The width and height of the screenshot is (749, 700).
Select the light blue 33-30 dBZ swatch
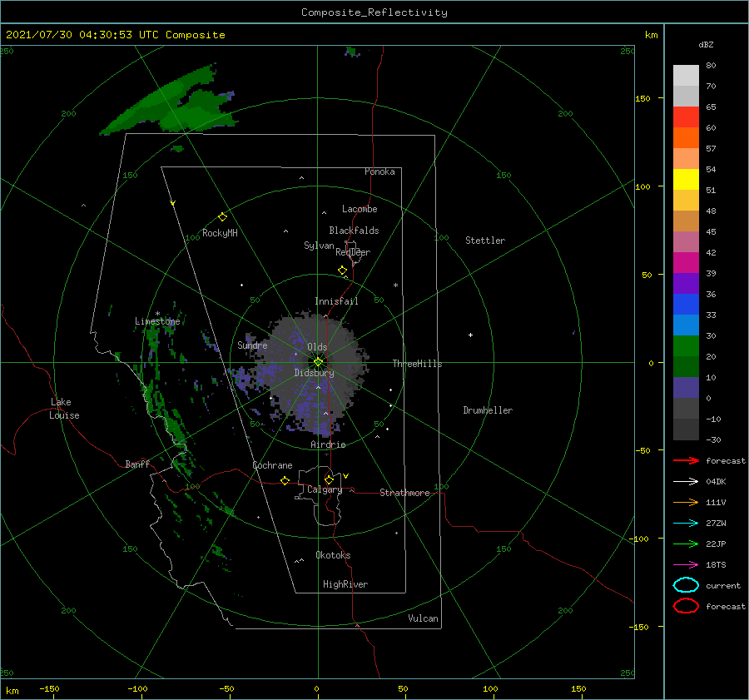686,325
